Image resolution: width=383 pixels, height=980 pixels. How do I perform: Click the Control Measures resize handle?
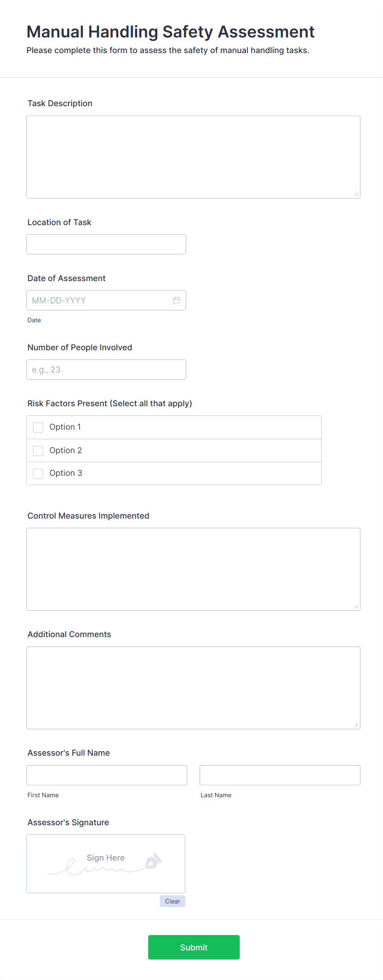click(x=356, y=606)
